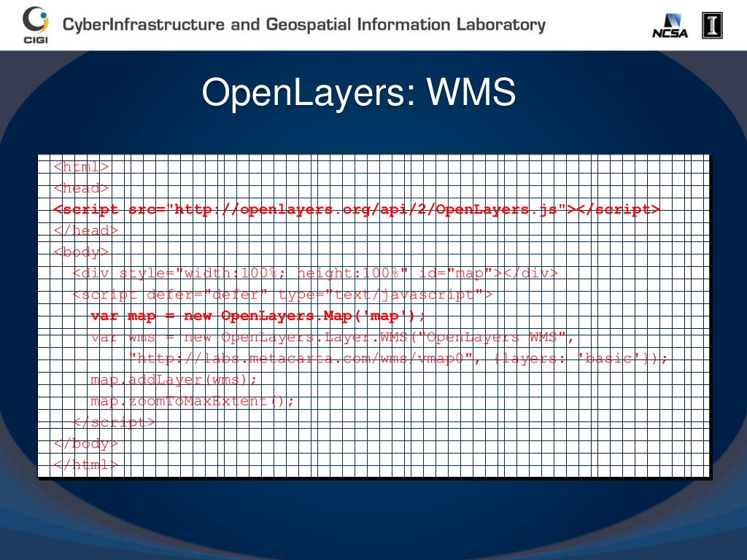Image resolution: width=747 pixels, height=560 pixels.
Task: Click the bold script src OpenLayers.js line
Action: click(x=356, y=209)
